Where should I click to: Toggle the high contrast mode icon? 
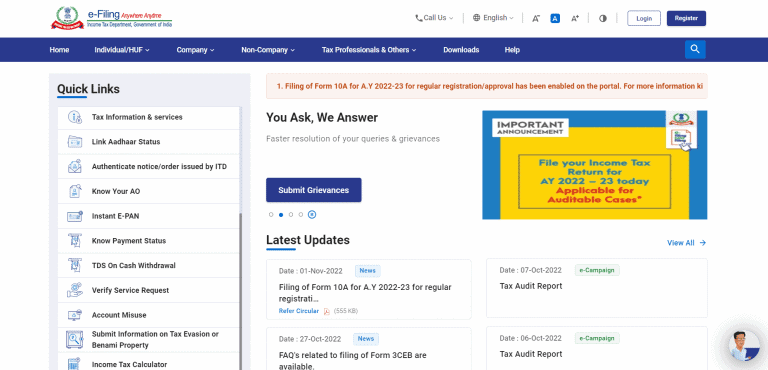602,18
